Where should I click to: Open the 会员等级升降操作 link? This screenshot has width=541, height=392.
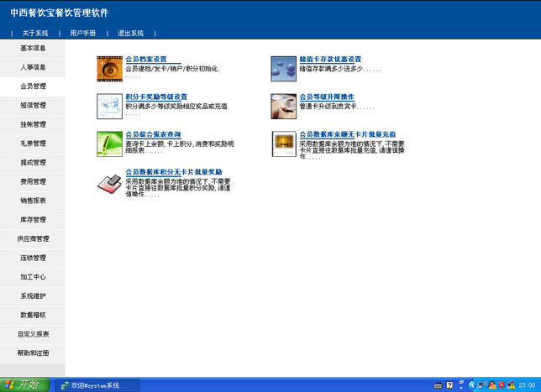[x=327, y=97]
